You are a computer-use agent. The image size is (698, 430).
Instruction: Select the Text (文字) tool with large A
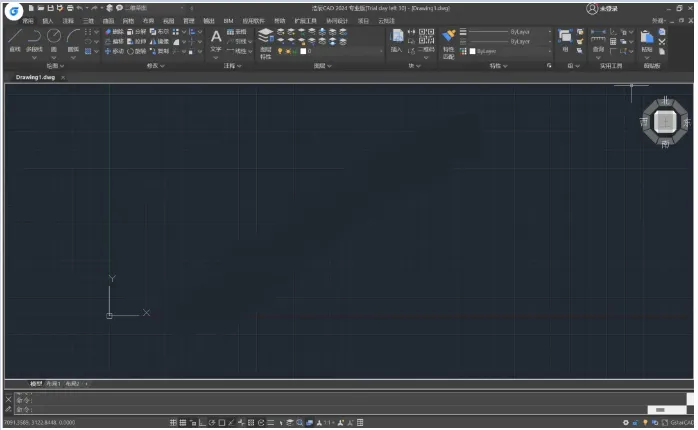tap(216, 41)
